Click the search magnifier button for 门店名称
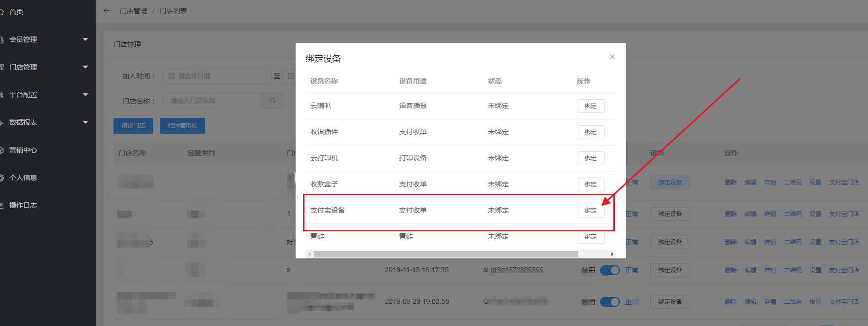 pos(272,101)
